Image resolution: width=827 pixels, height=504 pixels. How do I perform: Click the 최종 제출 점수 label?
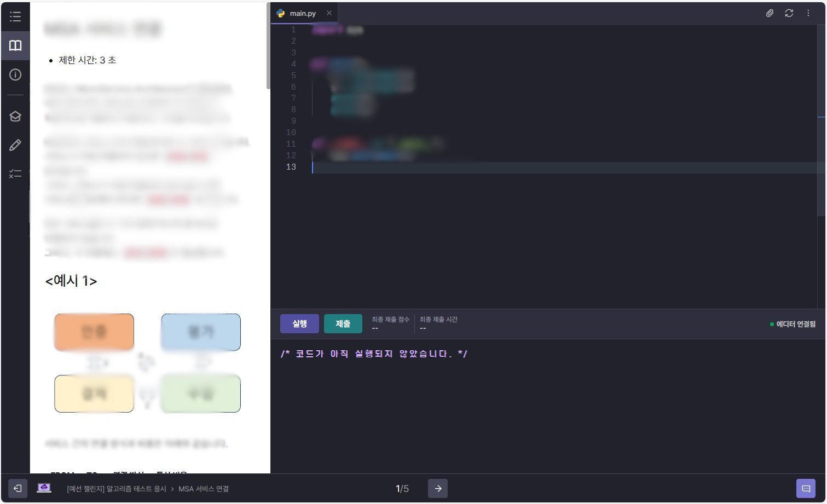click(x=390, y=320)
